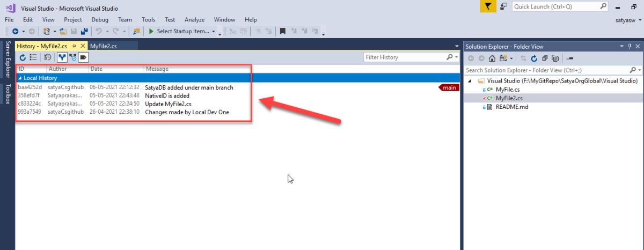The height and width of the screenshot is (250, 644).
Task: Toggle show remote branches in History toolbar
Action: [72, 57]
